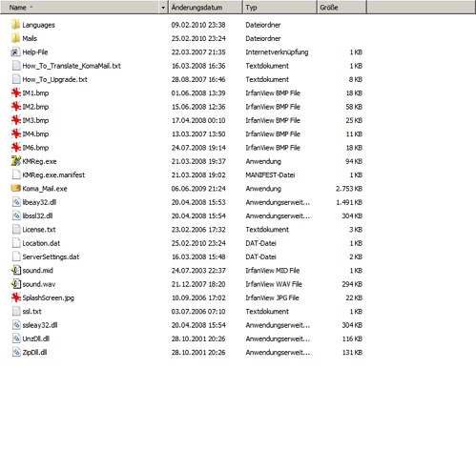Select ServerSettings.dat file name
The height and width of the screenshot is (451, 476).
tap(51, 256)
